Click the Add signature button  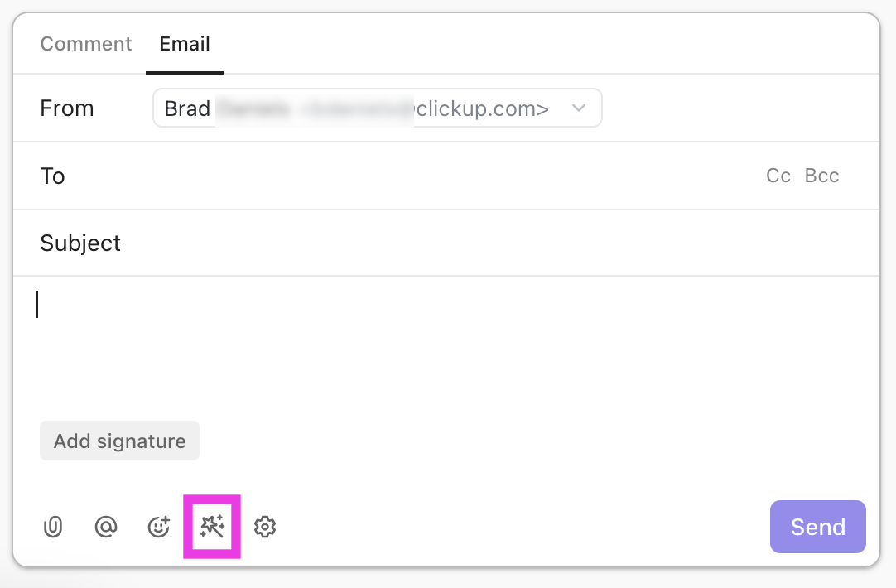[119, 441]
